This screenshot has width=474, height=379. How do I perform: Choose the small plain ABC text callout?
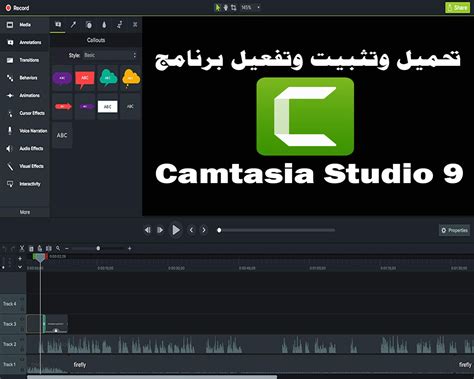point(130,106)
